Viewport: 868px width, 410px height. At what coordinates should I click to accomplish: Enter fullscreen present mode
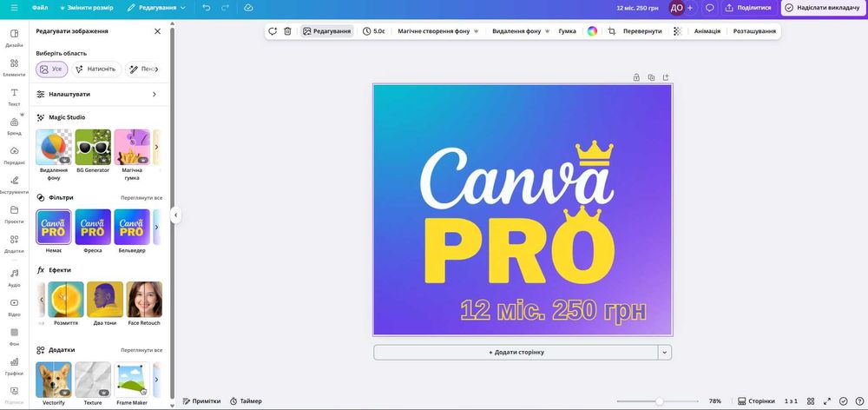[x=827, y=400]
